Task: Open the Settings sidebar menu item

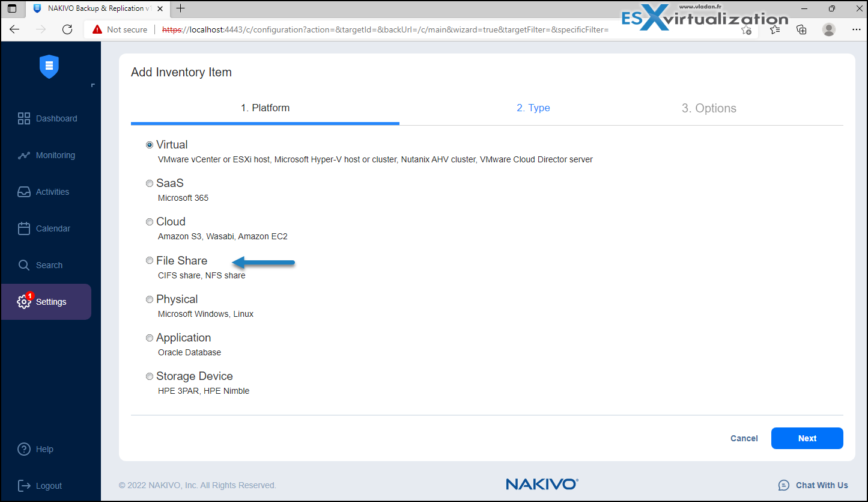Action: tap(46, 302)
